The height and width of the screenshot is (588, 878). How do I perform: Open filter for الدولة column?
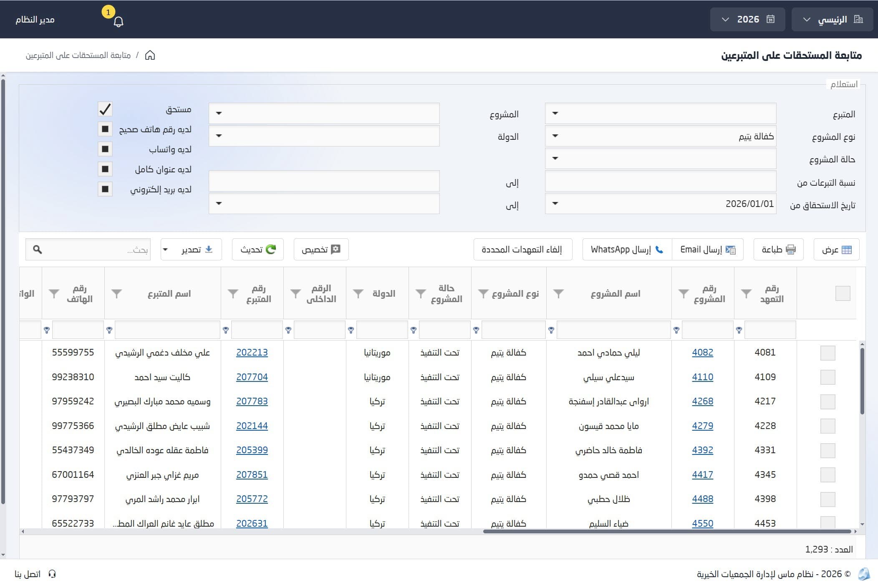(358, 294)
